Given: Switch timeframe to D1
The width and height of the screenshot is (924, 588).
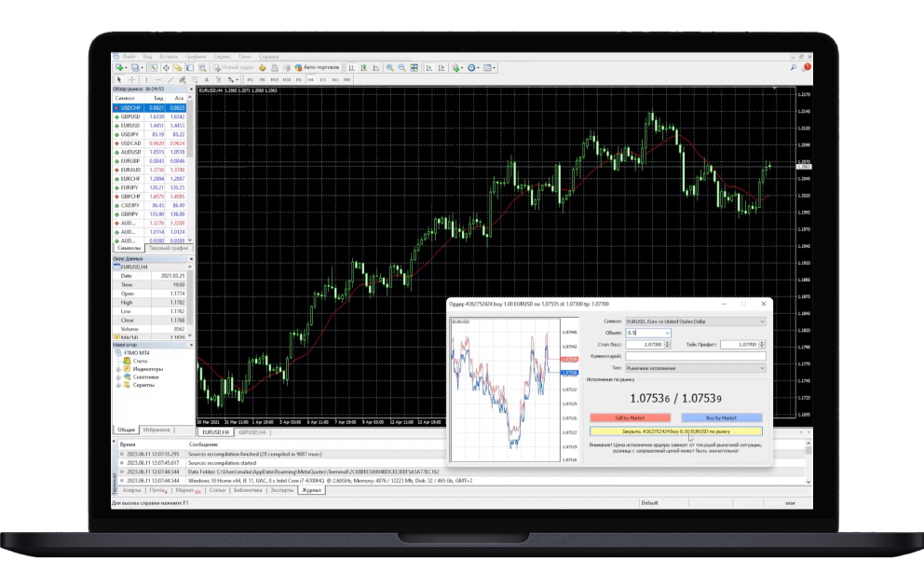Looking at the screenshot, I should point(323,79).
